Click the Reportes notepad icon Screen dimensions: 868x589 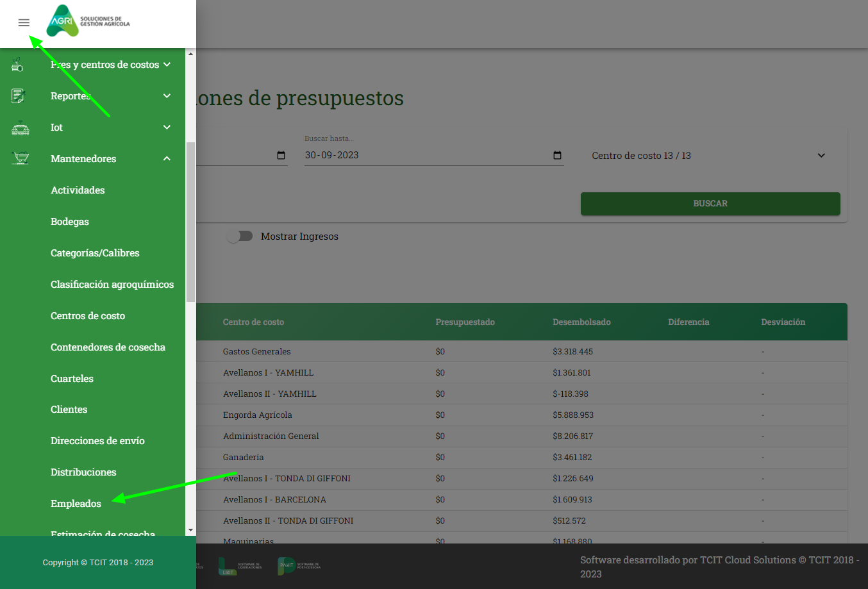tap(18, 96)
